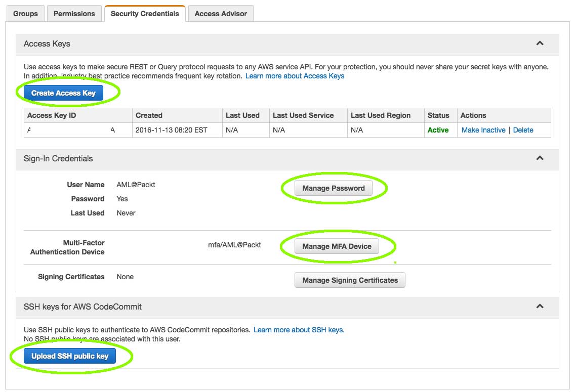Click the Create Access Key button
576x392 pixels.
click(x=63, y=93)
